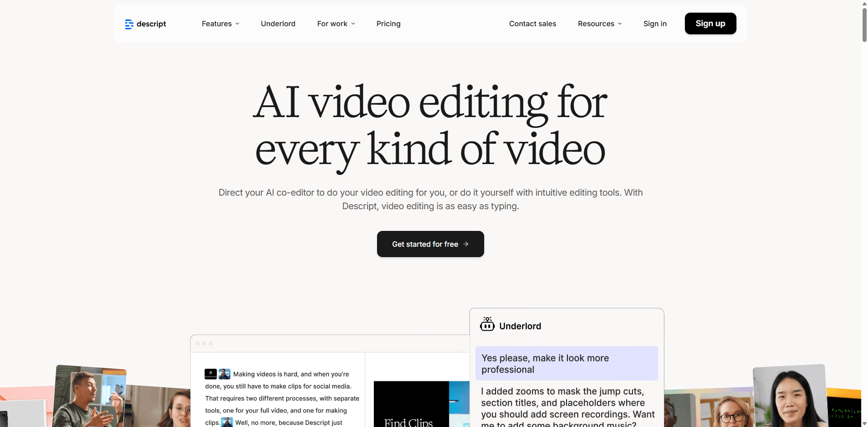Click the "Yes please, make it look more professional" message

[x=566, y=364]
